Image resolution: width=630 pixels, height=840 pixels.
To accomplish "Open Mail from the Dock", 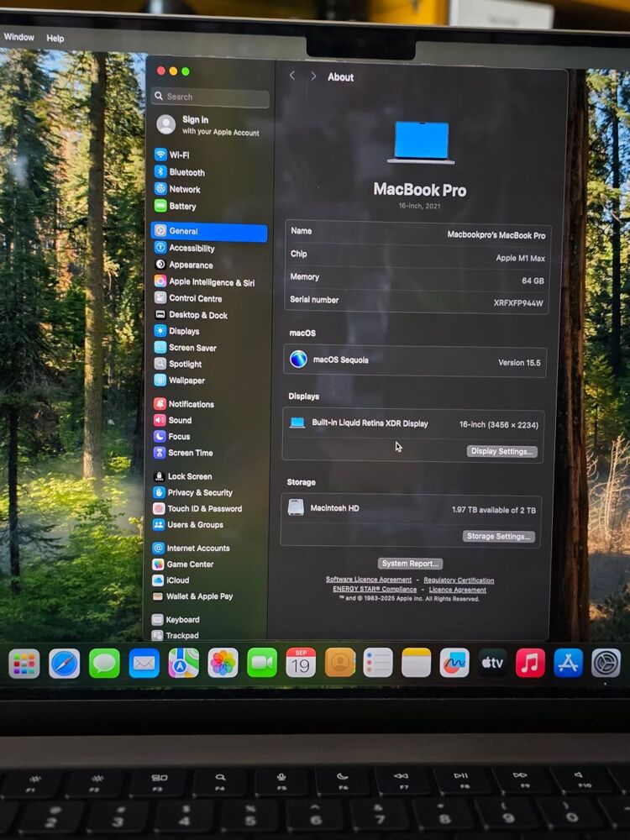I will pyautogui.click(x=144, y=664).
